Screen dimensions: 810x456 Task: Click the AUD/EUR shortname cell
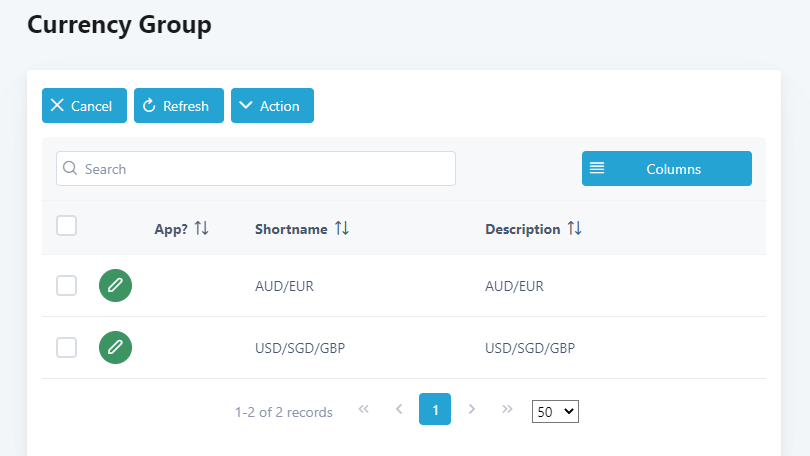(x=284, y=286)
